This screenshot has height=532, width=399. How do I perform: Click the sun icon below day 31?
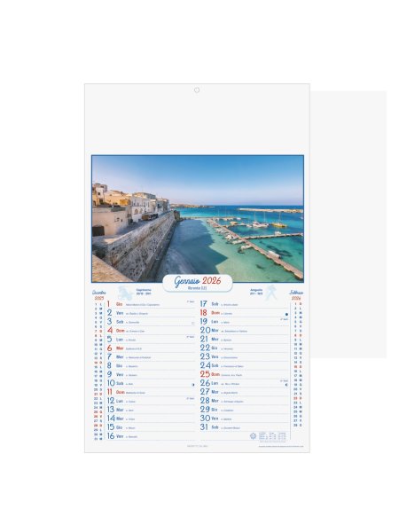click(253, 436)
